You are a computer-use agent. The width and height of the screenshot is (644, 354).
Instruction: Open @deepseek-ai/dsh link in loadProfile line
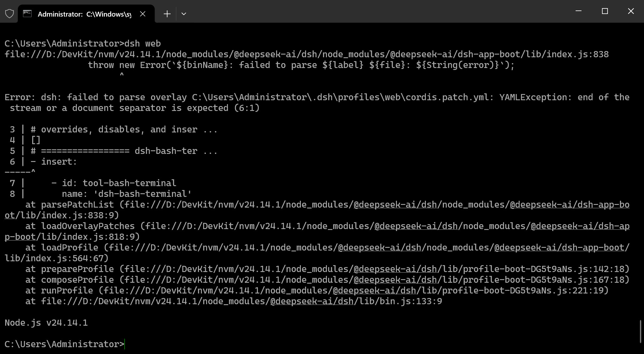(x=380, y=248)
